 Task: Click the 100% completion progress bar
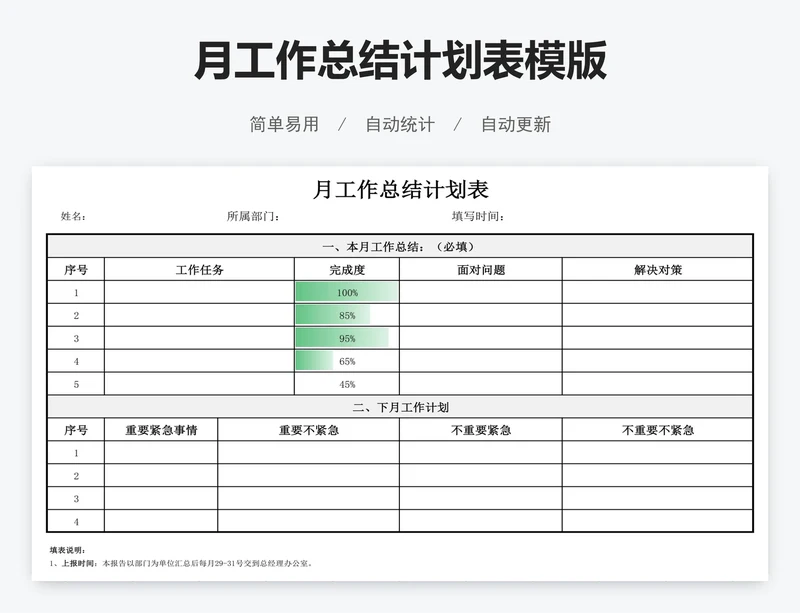pos(347,292)
